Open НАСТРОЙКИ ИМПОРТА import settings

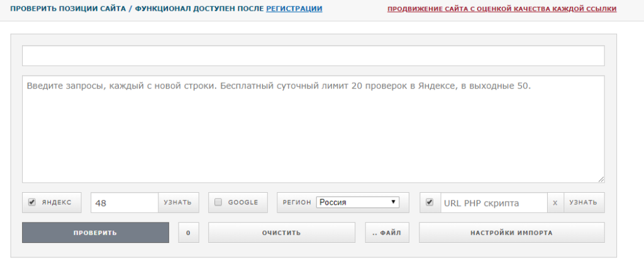(x=511, y=232)
